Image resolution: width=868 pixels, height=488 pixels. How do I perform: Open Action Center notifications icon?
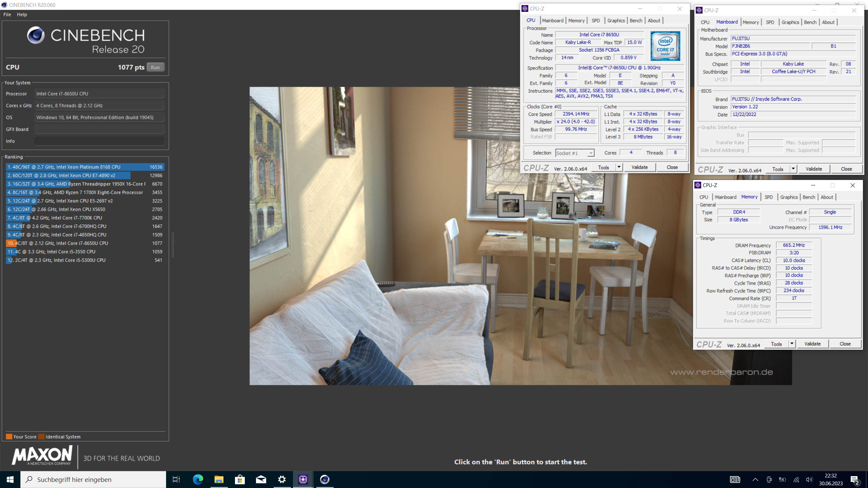855,479
